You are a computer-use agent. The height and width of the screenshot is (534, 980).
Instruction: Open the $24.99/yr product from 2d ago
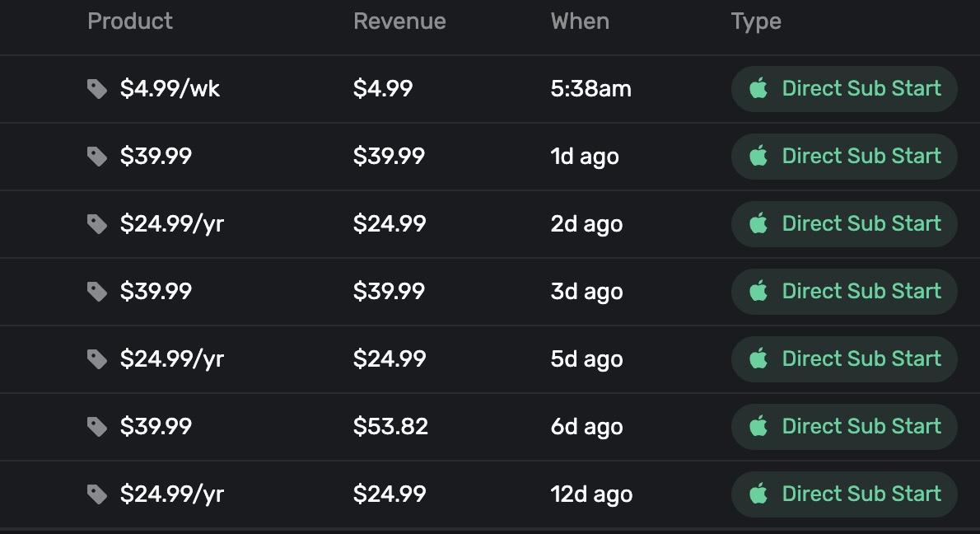point(171,224)
